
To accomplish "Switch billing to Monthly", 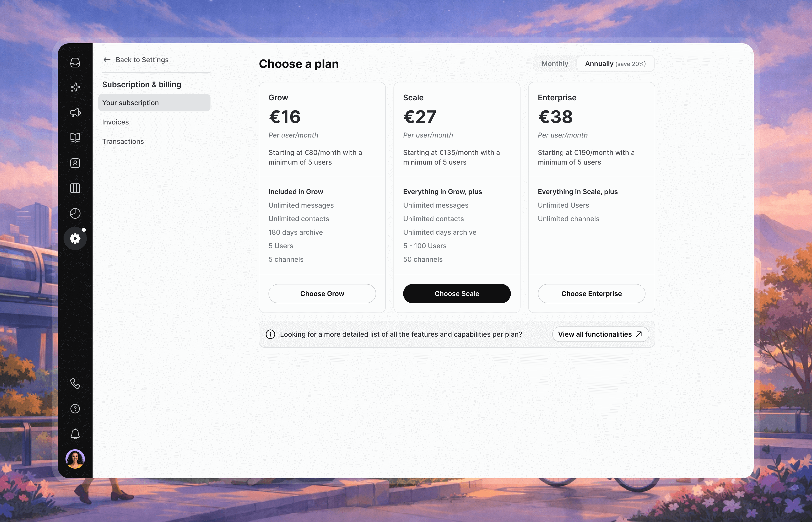I will click(x=554, y=63).
